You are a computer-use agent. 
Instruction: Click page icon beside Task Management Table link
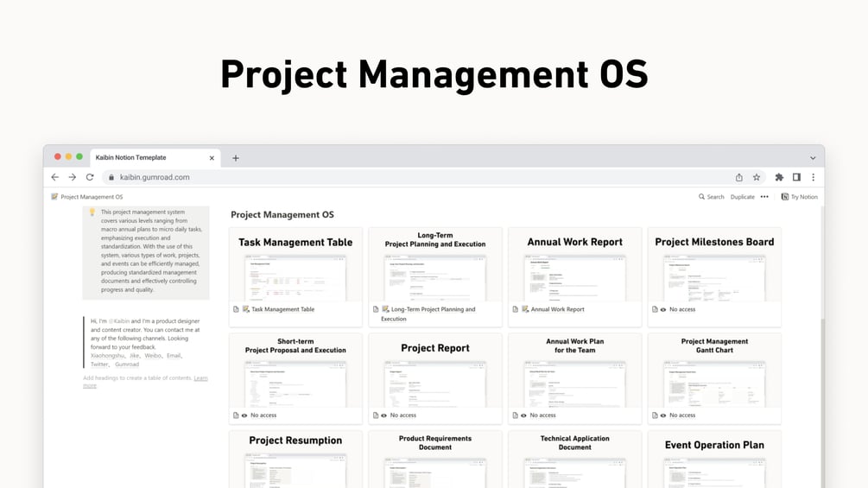[236, 309]
